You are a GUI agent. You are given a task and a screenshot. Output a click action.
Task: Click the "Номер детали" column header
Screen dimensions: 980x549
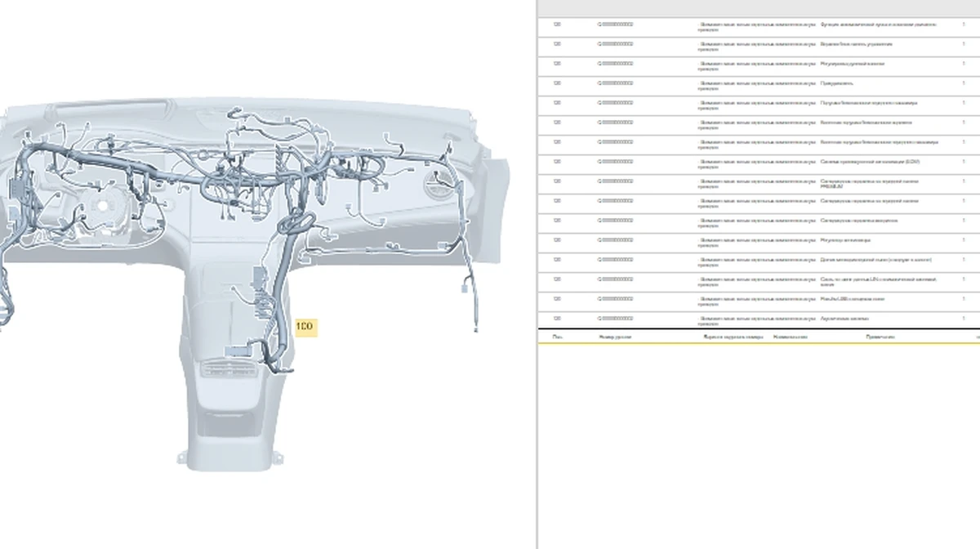click(x=615, y=337)
